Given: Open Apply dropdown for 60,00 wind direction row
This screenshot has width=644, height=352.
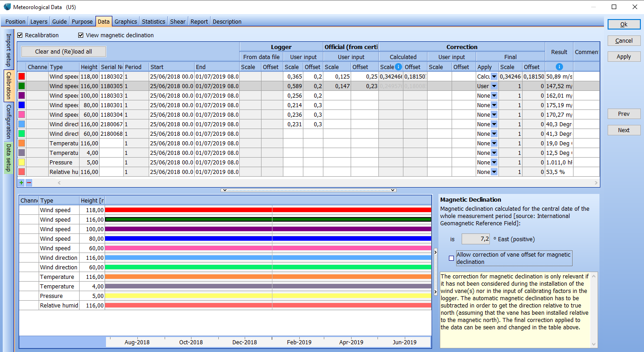Looking at the screenshot, I should [494, 134].
